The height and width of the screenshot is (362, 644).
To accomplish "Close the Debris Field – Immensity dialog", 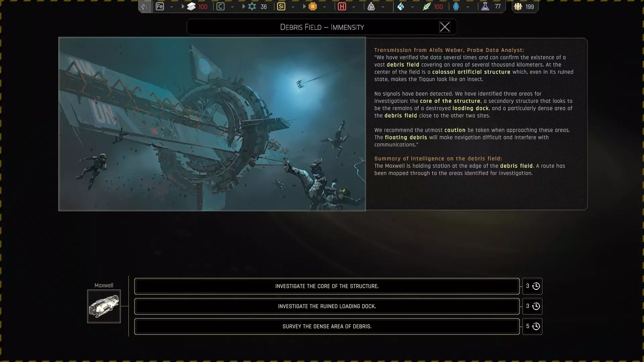I will [x=445, y=27].
